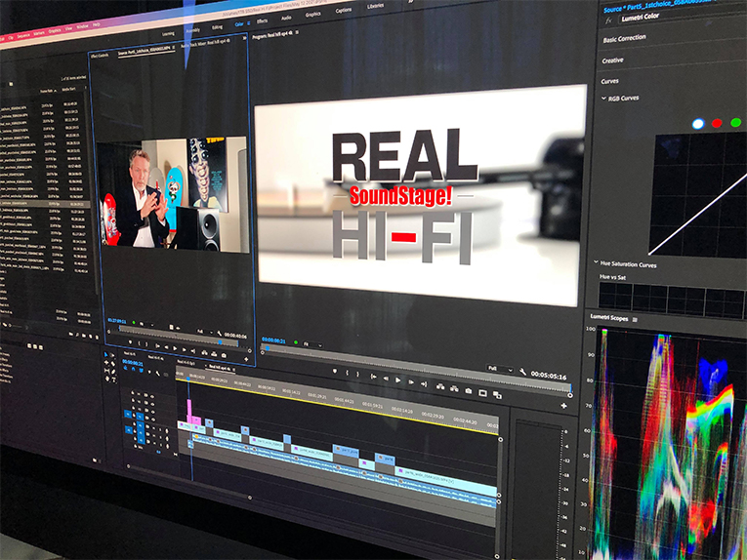Image resolution: width=747 pixels, height=560 pixels.
Task: Toggle Linked Selection in timeline header
Action: point(141,370)
